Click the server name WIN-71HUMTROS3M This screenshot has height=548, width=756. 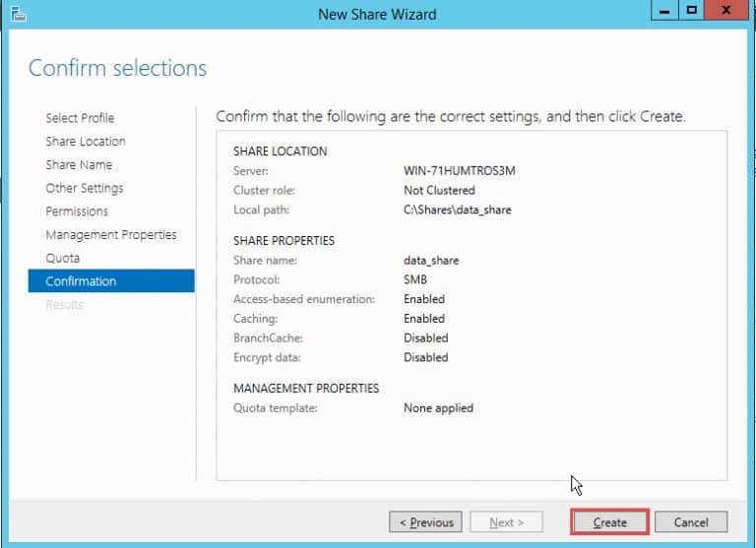459,171
